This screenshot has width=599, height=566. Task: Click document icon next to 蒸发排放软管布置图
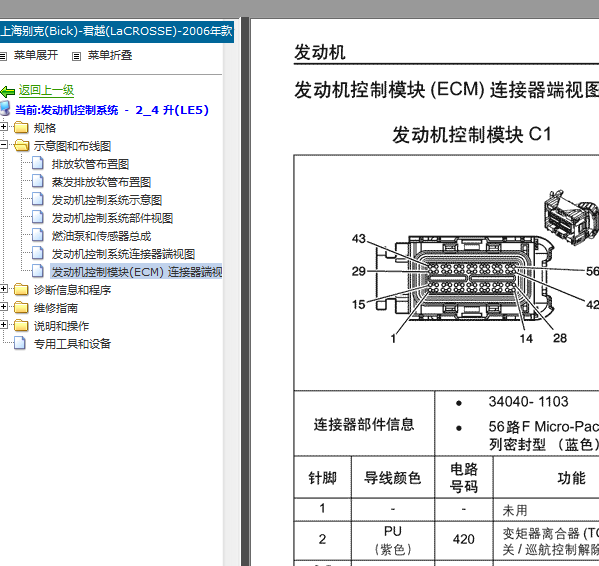coord(38,181)
